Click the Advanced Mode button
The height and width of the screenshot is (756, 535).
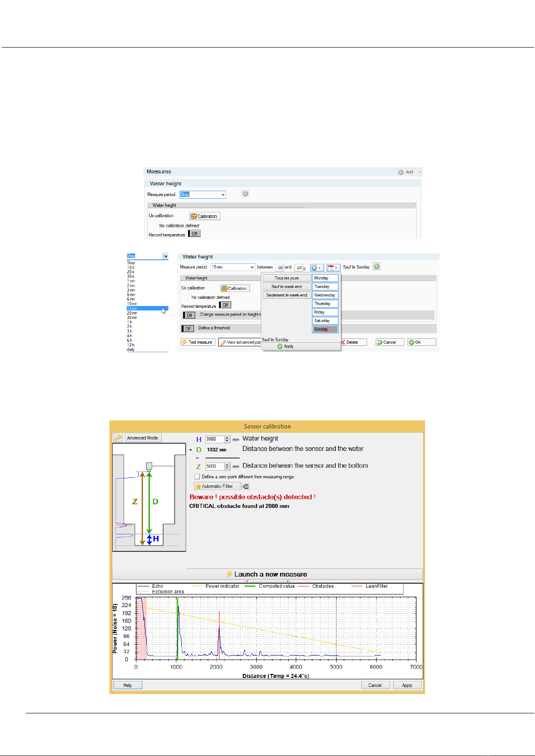[142, 438]
